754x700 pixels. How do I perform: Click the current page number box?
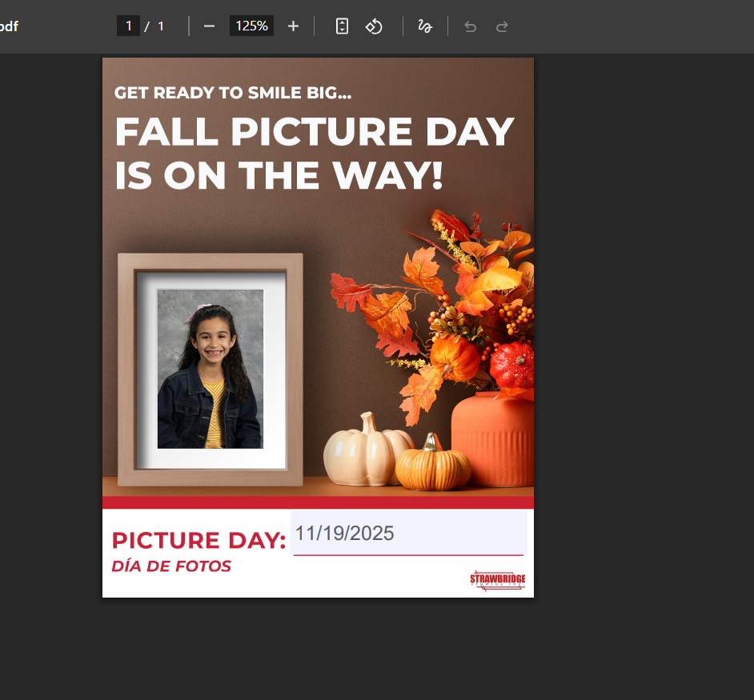pos(128,26)
